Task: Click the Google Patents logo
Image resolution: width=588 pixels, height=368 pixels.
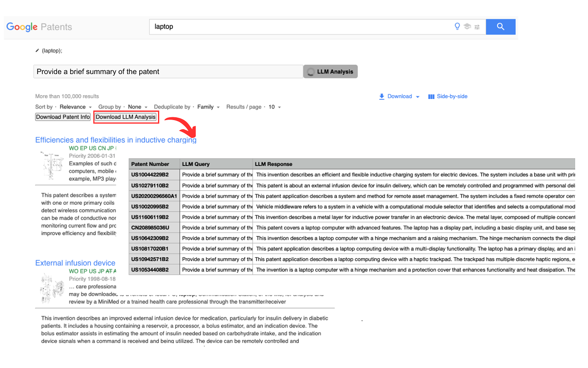Action: click(x=39, y=27)
